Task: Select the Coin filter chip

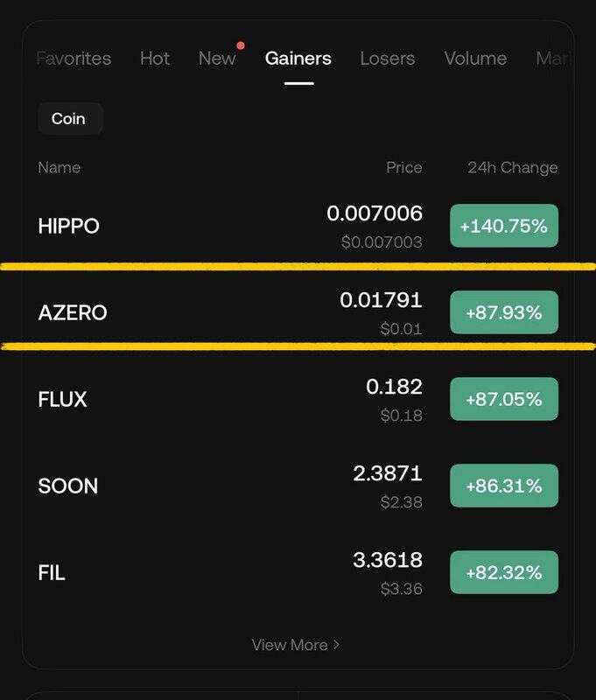Action: pyautogui.click(x=69, y=119)
